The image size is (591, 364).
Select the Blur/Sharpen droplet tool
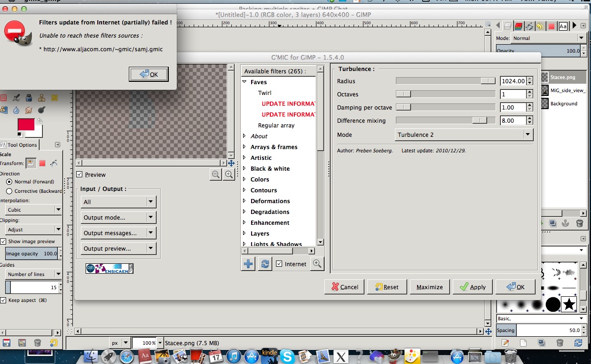(16, 110)
